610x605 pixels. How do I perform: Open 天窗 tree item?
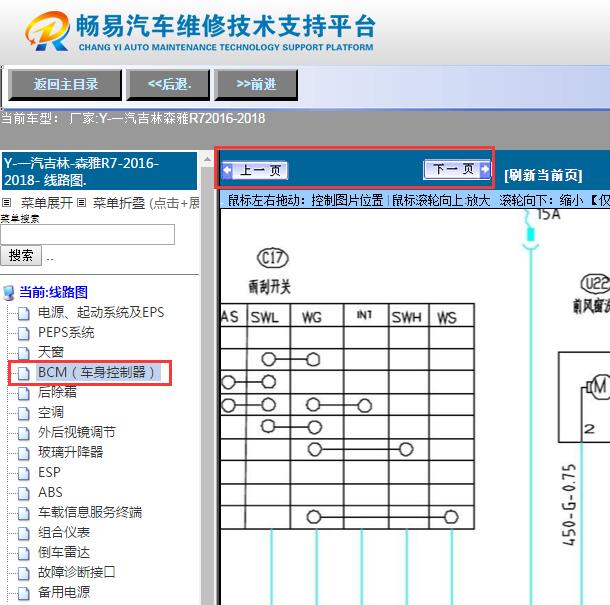pyautogui.click(x=51, y=352)
